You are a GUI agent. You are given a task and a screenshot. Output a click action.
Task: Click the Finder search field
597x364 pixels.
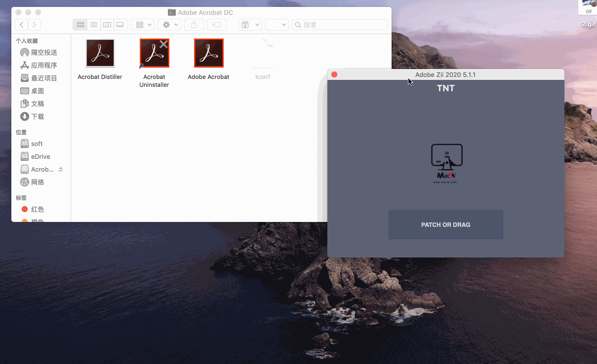(x=340, y=25)
